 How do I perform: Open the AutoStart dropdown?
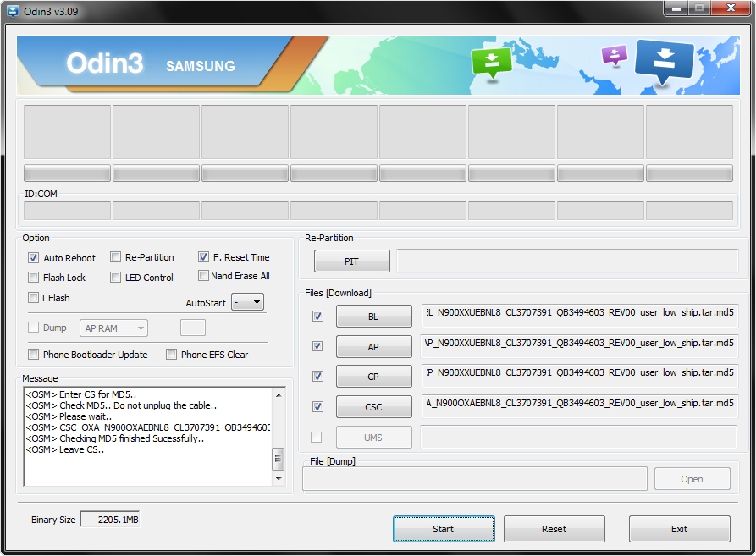pyautogui.click(x=247, y=302)
